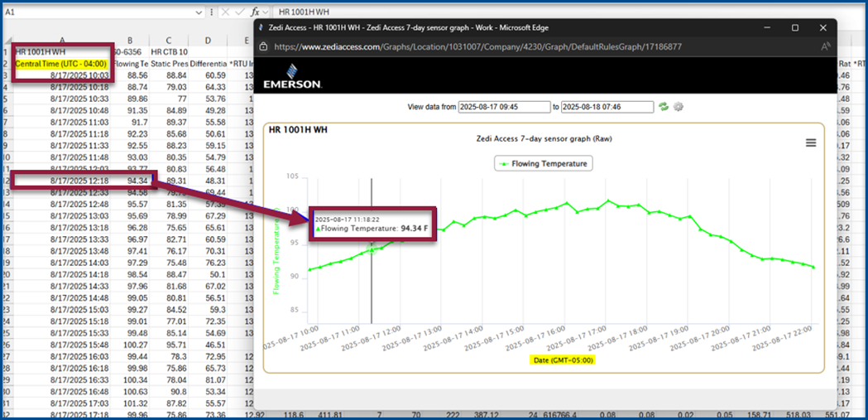
Task: Edit the end date field 2025-08-18 07:46
Action: coord(607,107)
